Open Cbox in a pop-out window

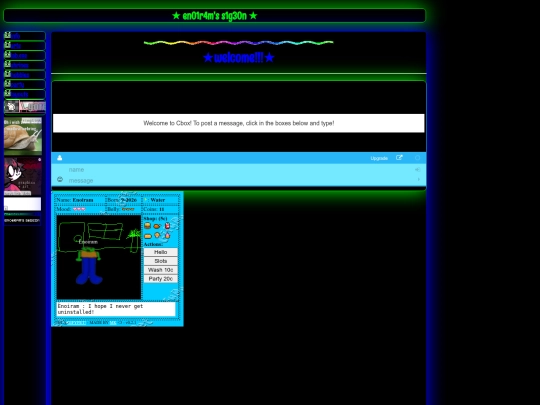[x=399, y=158]
